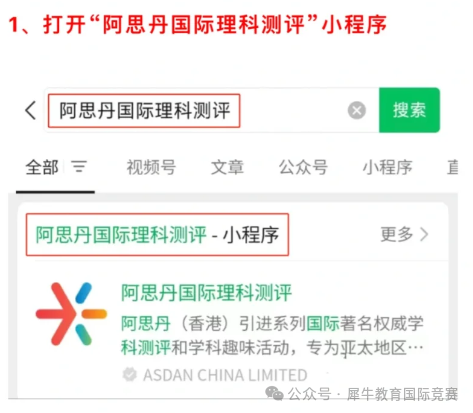Viewport: 473px width, 413px height.
Task: Expand with the chevron arrow after 更多
Action: click(x=424, y=234)
